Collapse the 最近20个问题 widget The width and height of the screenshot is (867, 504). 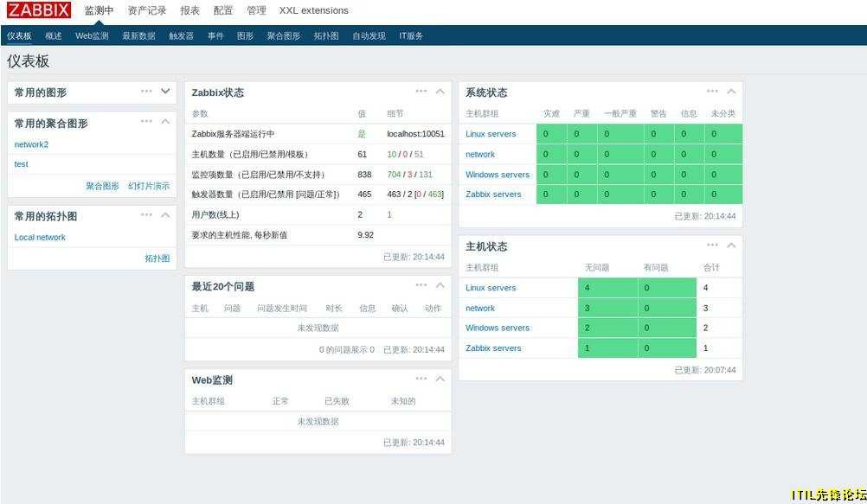(440, 285)
